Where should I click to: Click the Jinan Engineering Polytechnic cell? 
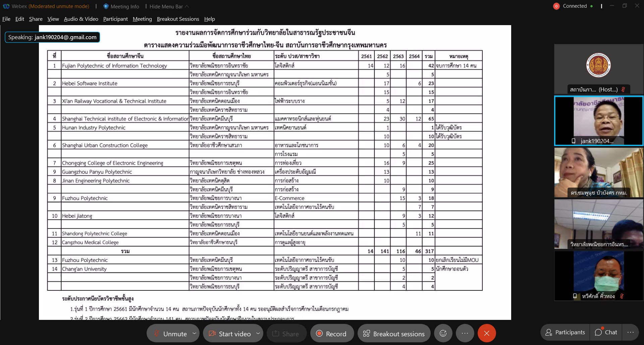(x=125, y=181)
